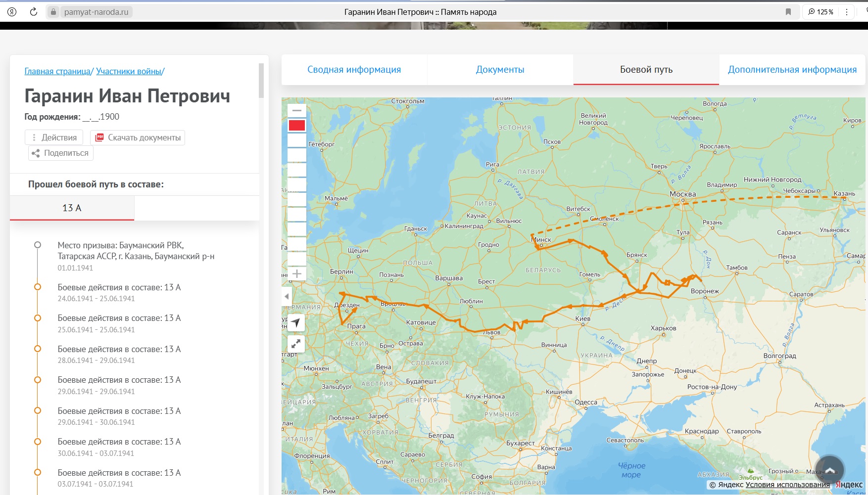Click the PDF icon in Скачать документы
This screenshot has width=868, height=495.
point(99,137)
